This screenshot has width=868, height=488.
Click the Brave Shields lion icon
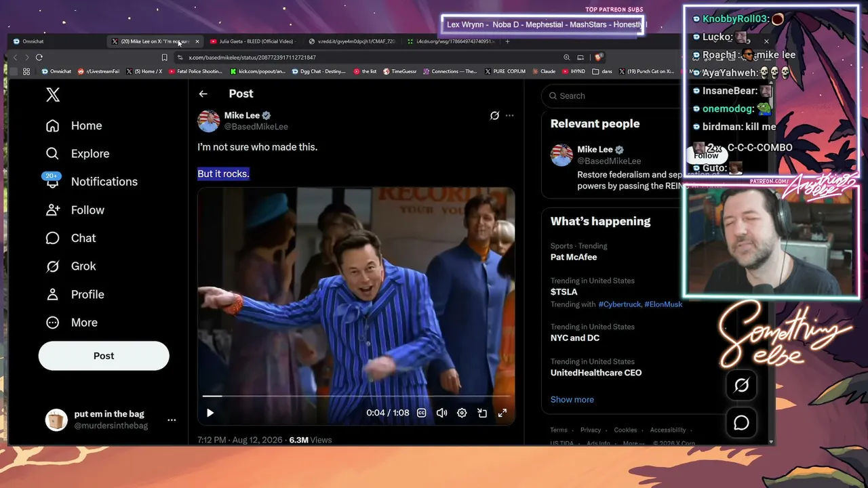point(599,58)
